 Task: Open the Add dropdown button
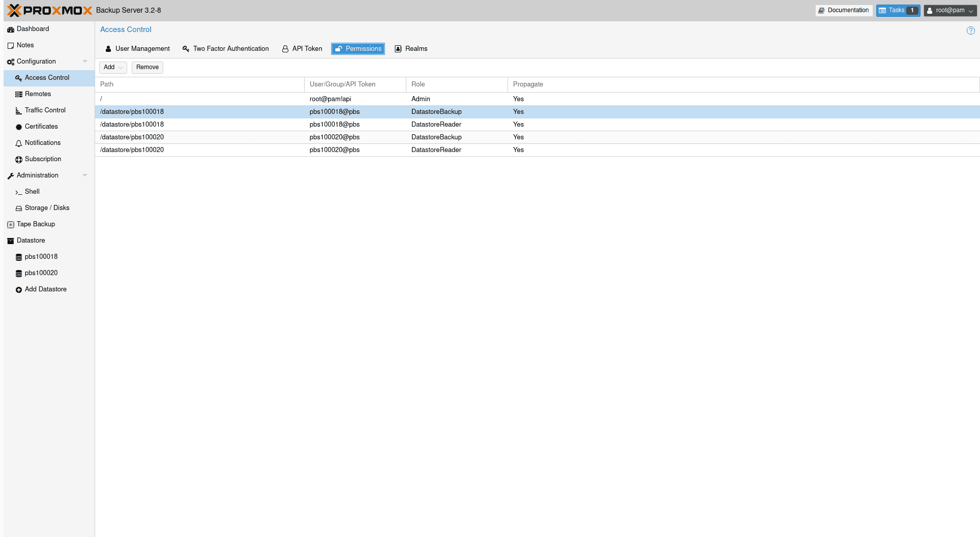pos(113,67)
